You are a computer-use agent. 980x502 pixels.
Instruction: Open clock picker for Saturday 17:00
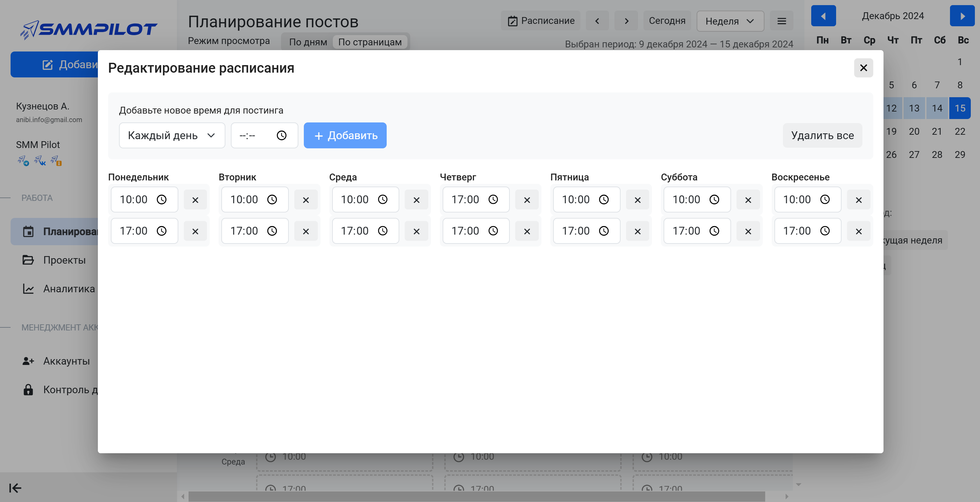point(714,231)
